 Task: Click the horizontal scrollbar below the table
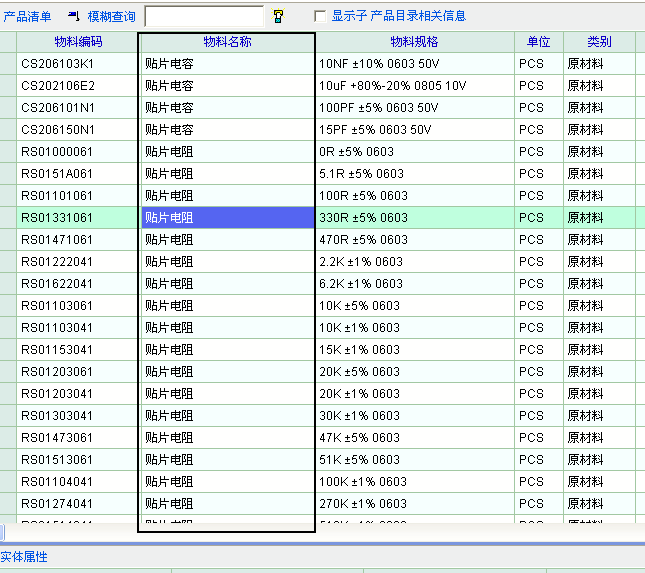[x=320, y=532]
